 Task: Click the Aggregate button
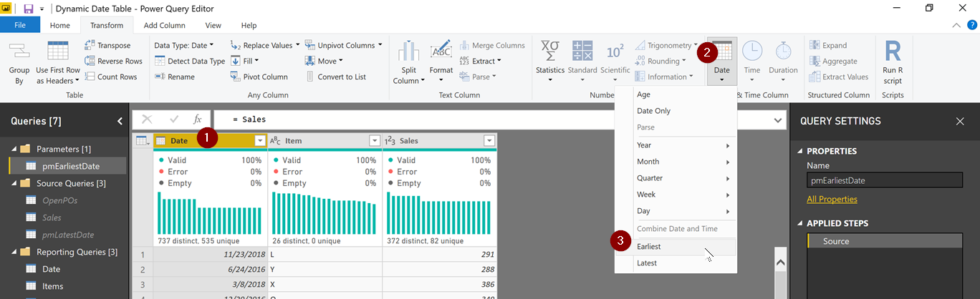coord(833,61)
